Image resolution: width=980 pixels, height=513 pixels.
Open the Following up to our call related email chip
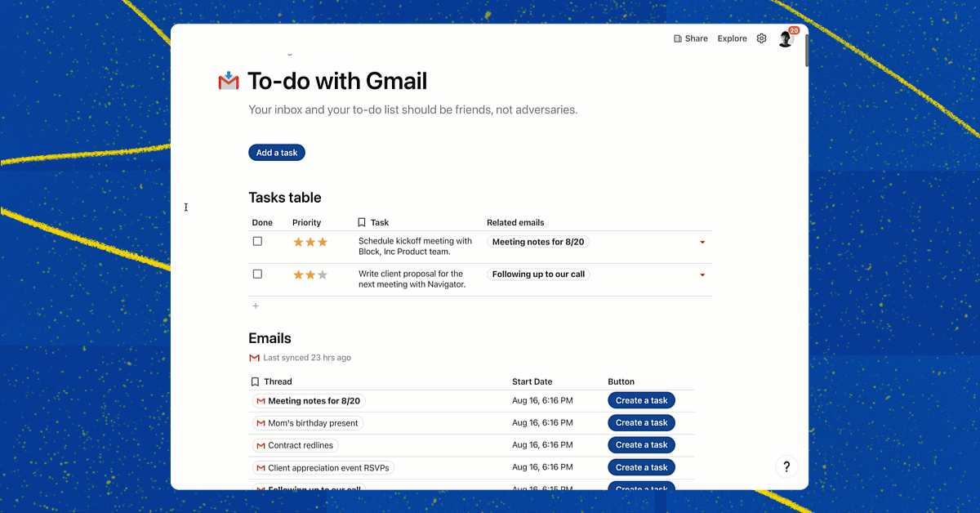[x=539, y=274]
